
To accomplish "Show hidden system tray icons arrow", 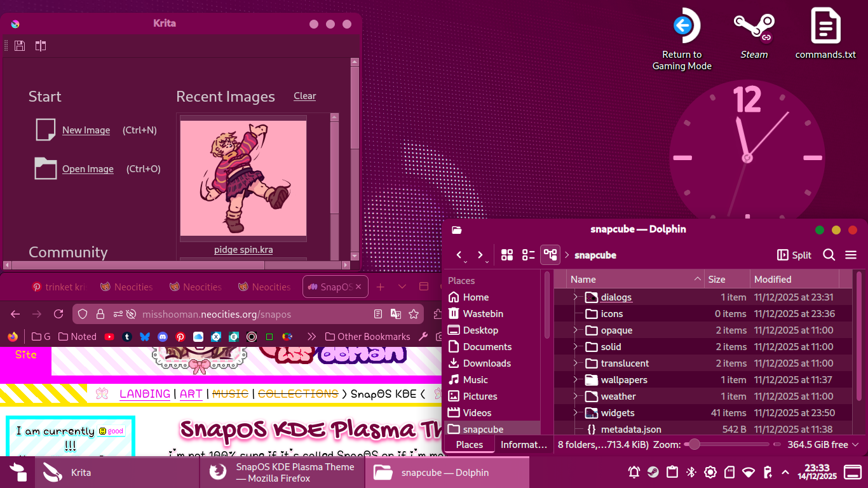I will tap(785, 472).
